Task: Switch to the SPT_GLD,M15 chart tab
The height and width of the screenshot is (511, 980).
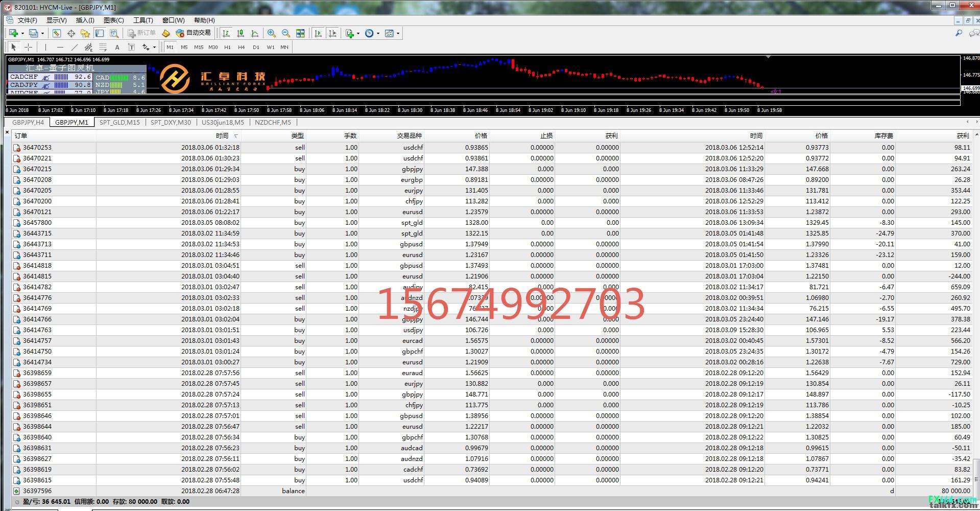Action: (119, 123)
